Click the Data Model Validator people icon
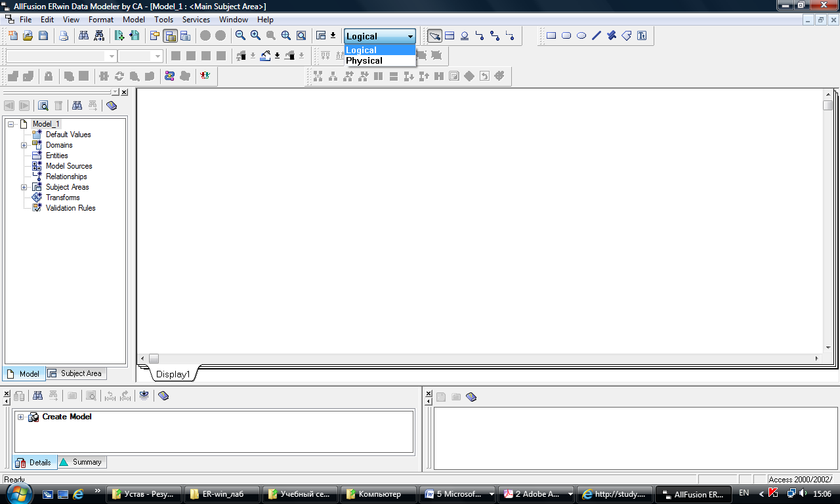Screen dimensions: 840x504 (206, 76)
